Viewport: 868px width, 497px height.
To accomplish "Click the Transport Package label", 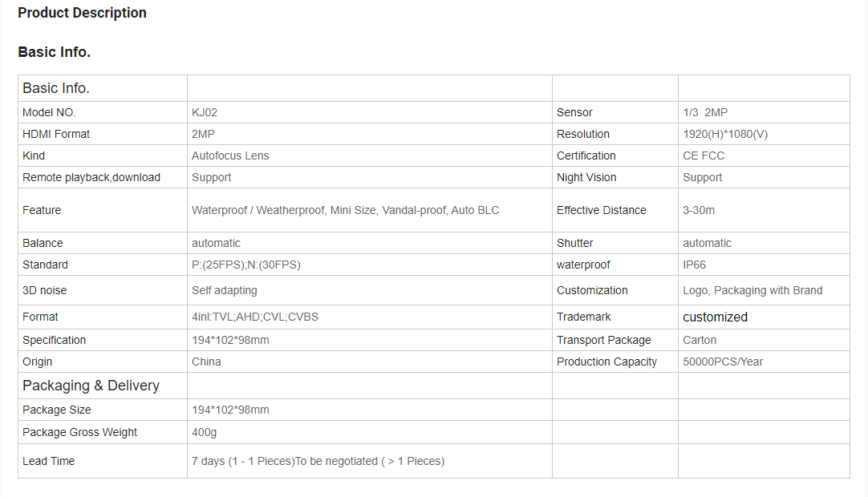I will (x=604, y=340).
